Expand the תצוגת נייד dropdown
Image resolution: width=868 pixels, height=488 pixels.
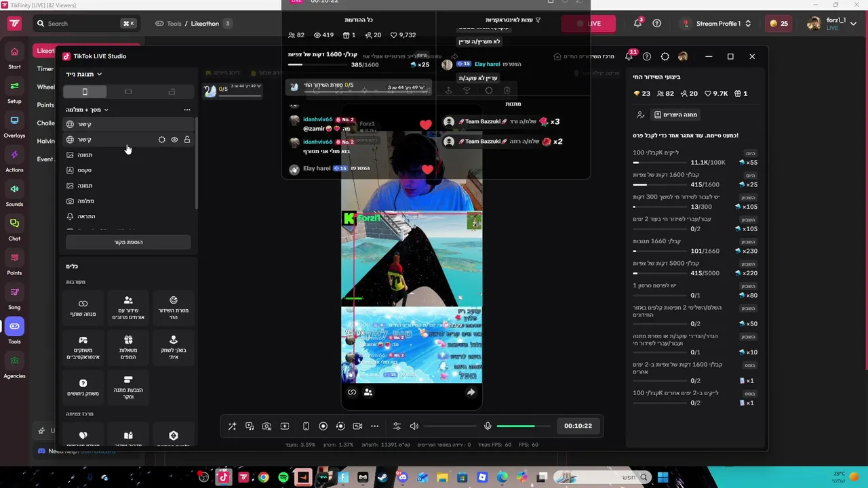[x=84, y=74]
